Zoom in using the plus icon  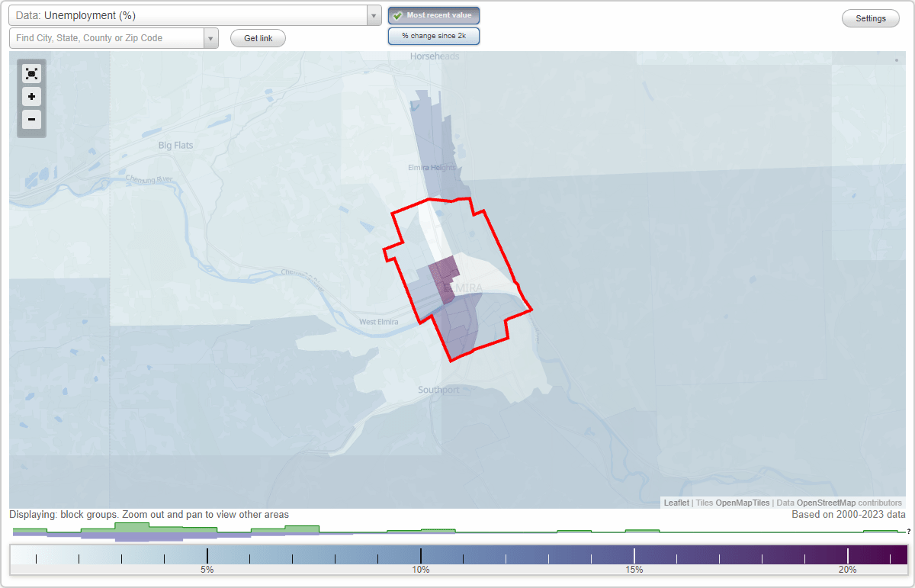point(31,97)
